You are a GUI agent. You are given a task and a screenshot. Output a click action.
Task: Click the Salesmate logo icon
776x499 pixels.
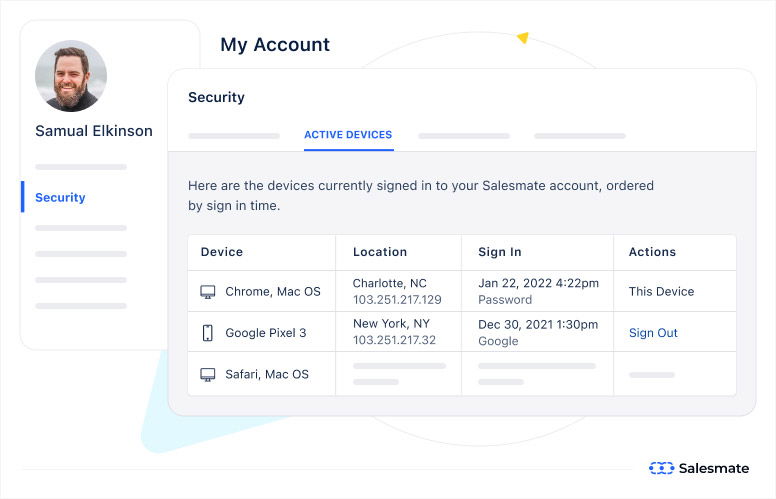coord(661,468)
